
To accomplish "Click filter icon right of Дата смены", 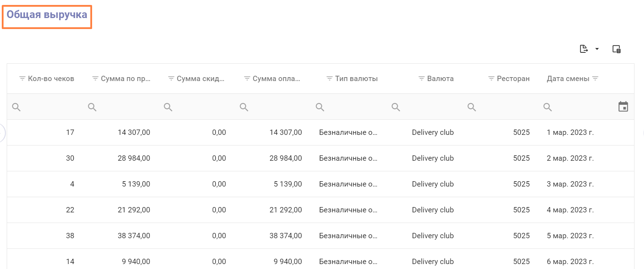I will (x=595, y=79).
